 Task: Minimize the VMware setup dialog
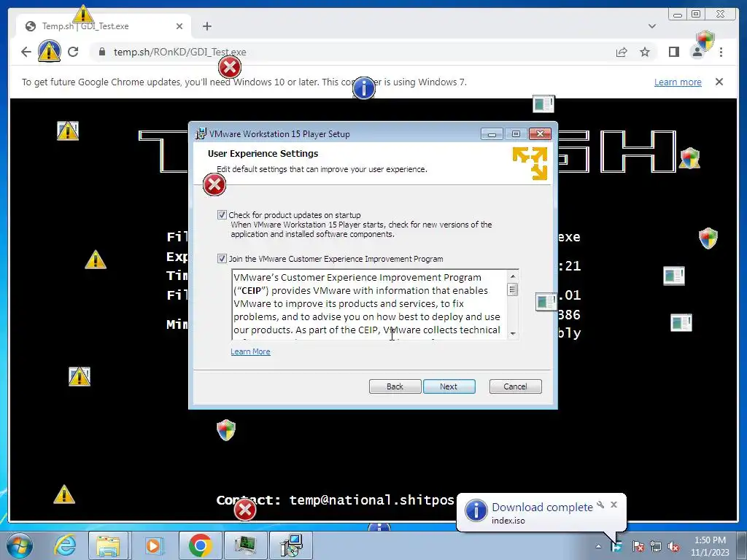(x=492, y=134)
